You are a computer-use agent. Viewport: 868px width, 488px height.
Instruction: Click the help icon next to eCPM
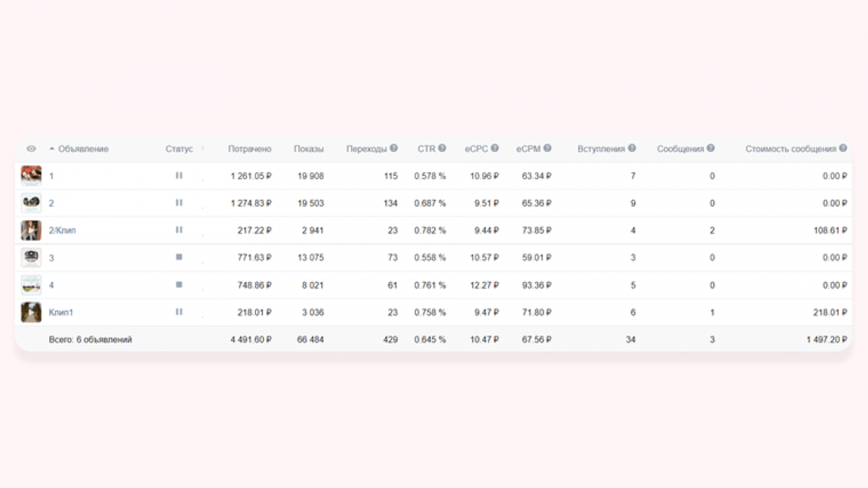(x=547, y=148)
